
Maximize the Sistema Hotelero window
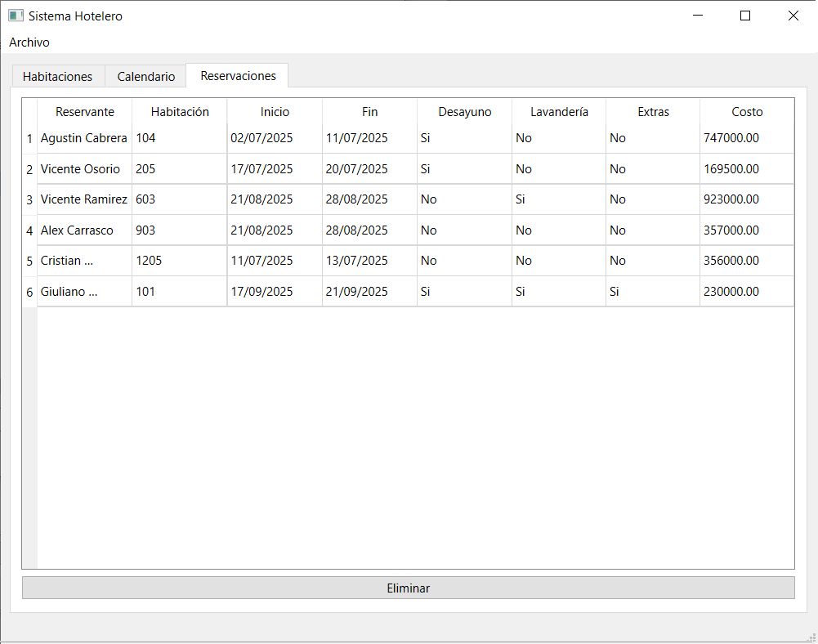(745, 16)
